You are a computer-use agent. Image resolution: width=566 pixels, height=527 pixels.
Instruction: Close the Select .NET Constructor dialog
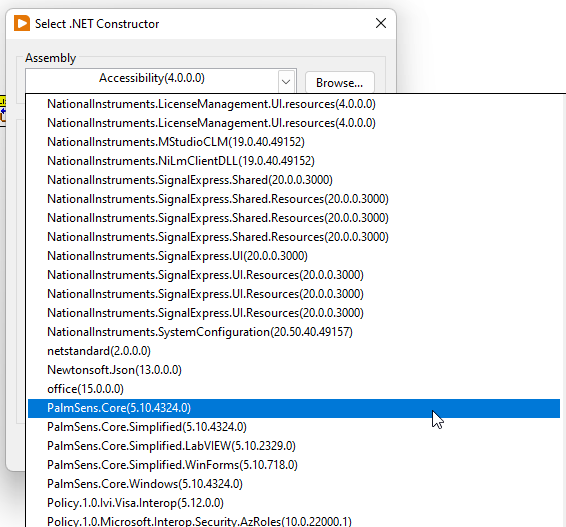tap(381, 23)
